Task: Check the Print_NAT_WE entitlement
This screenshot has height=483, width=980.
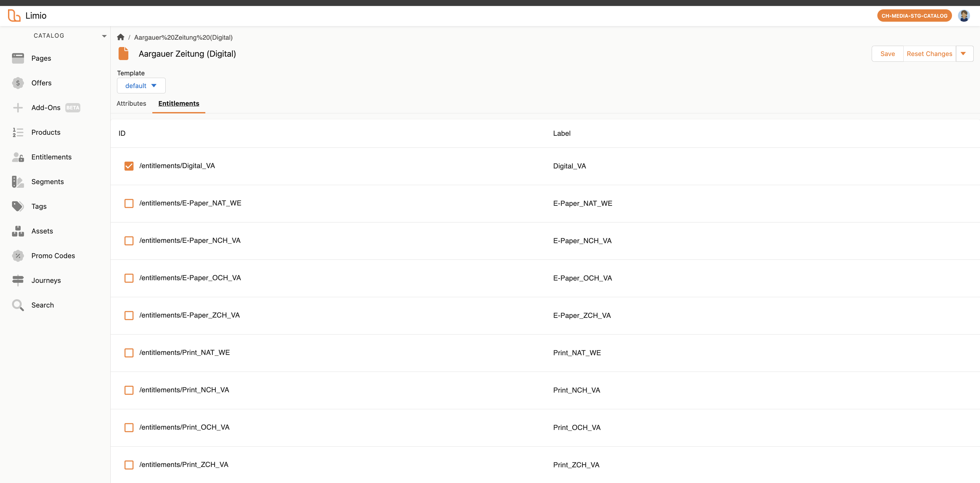Action: click(x=129, y=353)
